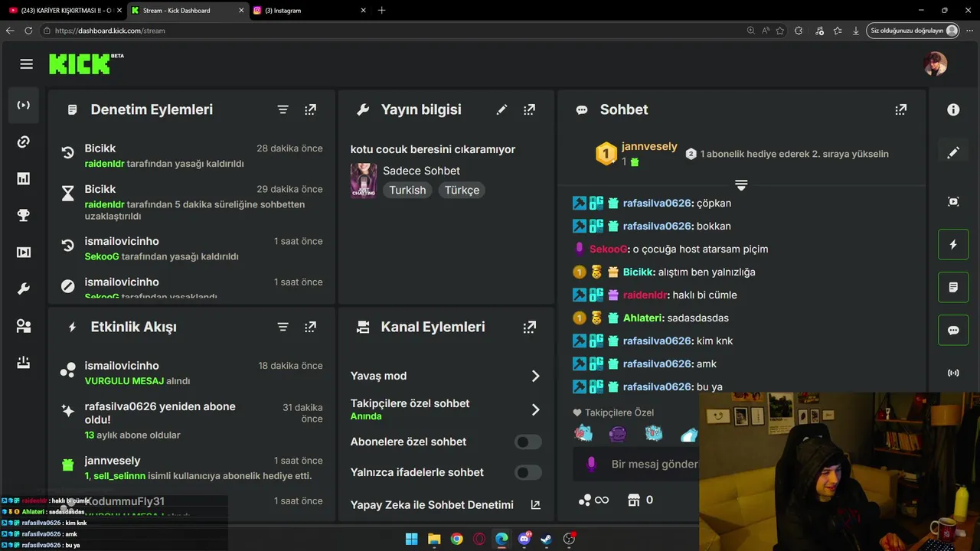Screen dimensions: 980x551
Task: Expand Takipçilere özel sohbet options
Action: coord(535,409)
